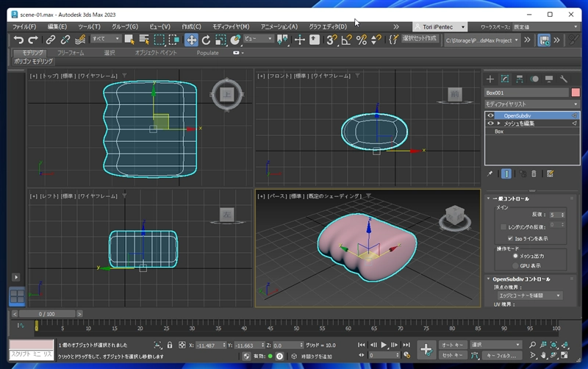The height and width of the screenshot is (369, 588).
Task: Open the 編集(E) menu
Action: pos(57,26)
